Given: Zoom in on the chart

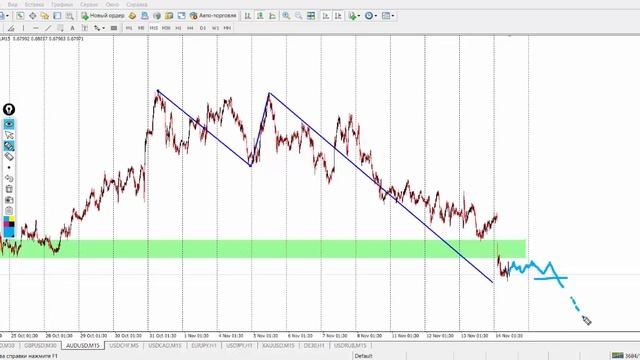Looking at the screenshot, I should click(x=287, y=16).
